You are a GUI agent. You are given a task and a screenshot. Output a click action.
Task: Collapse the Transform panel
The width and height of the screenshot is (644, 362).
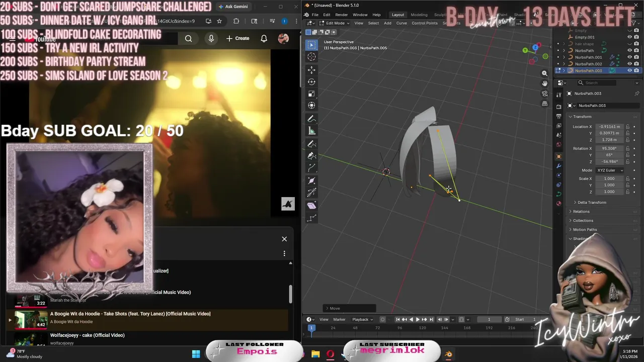click(582, 117)
